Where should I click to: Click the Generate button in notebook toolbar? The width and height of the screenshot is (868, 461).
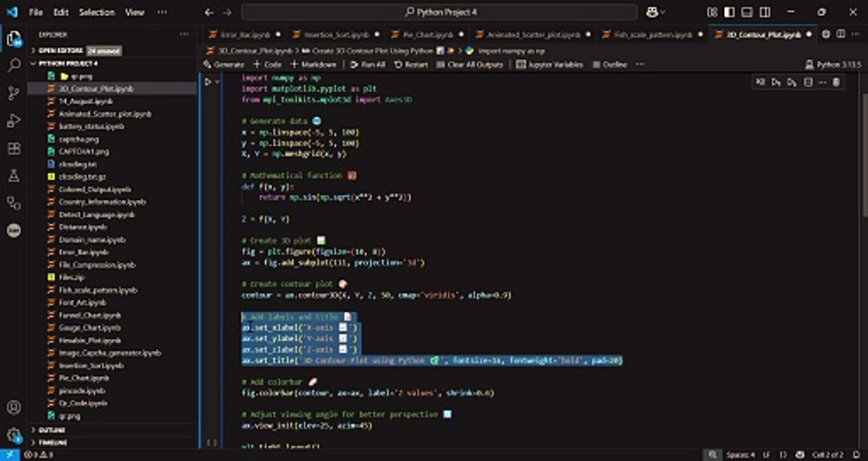[224, 64]
